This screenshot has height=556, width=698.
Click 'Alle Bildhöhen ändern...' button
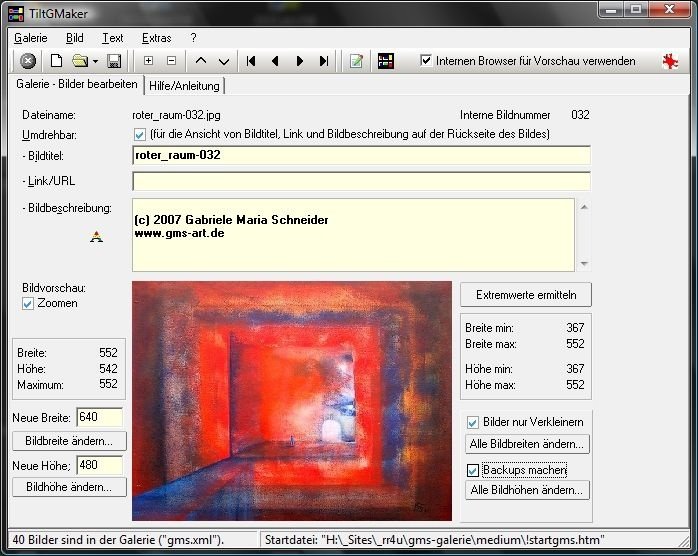tap(527, 490)
